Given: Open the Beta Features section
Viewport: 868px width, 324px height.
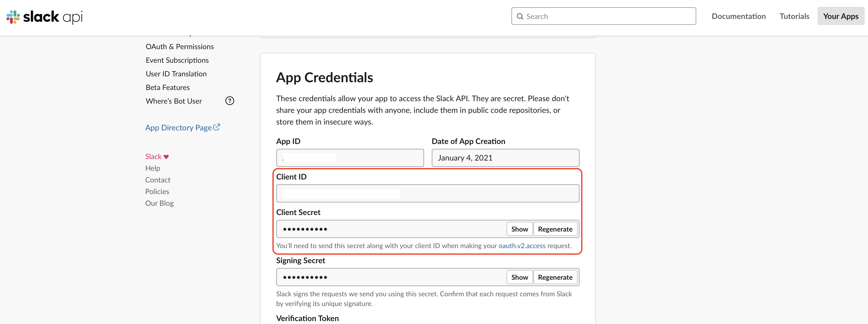Looking at the screenshot, I should click(x=167, y=87).
